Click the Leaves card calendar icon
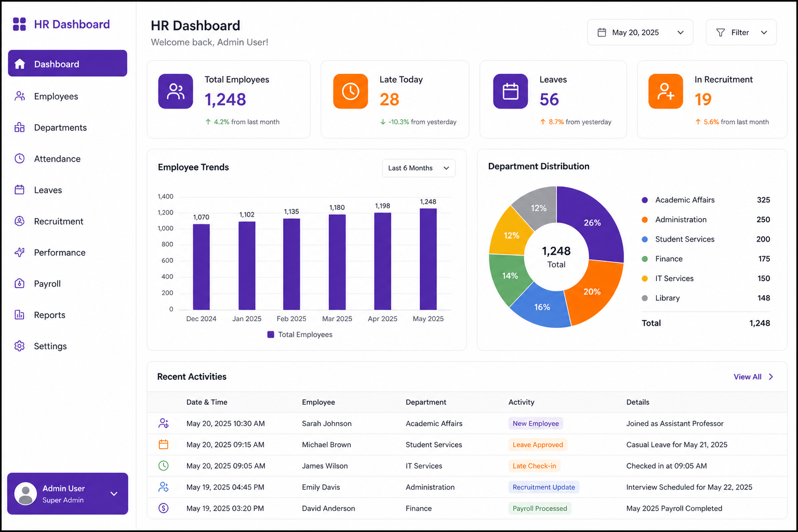798x532 pixels. pyautogui.click(x=511, y=91)
